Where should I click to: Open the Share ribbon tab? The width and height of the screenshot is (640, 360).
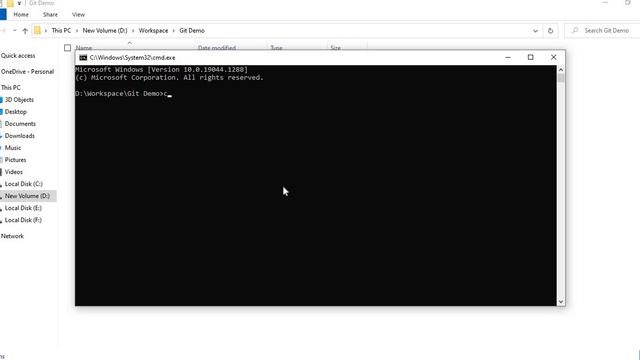pos(50,15)
